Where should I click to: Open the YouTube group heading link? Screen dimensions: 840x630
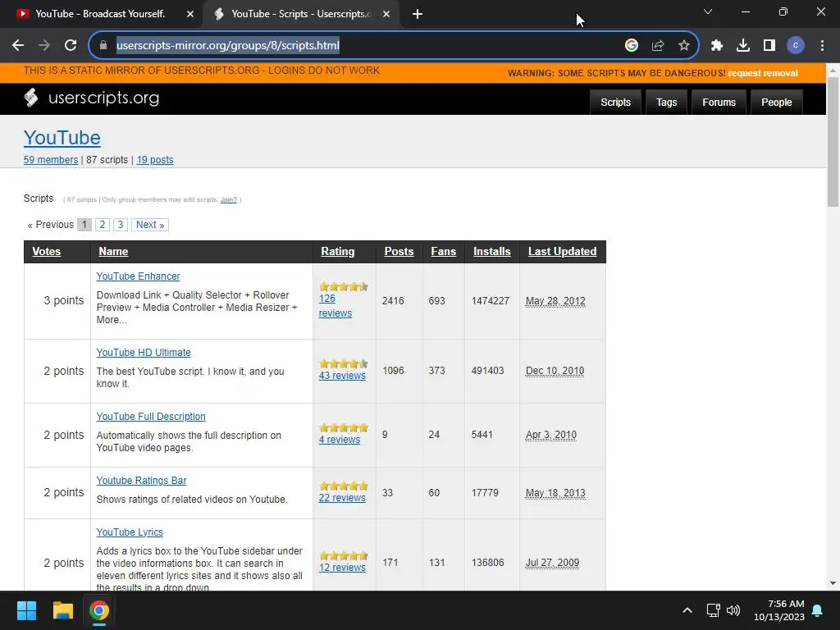[x=62, y=138]
